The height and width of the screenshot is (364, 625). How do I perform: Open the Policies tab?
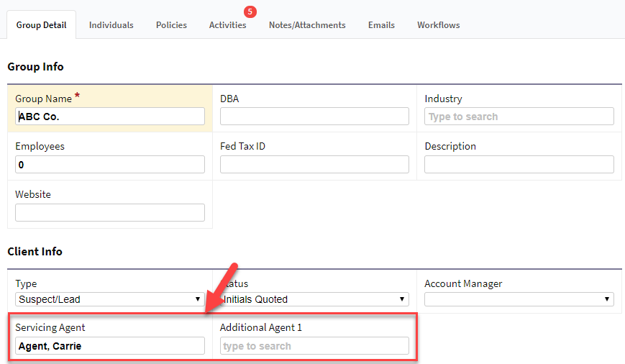pyautogui.click(x=171, y=24)
